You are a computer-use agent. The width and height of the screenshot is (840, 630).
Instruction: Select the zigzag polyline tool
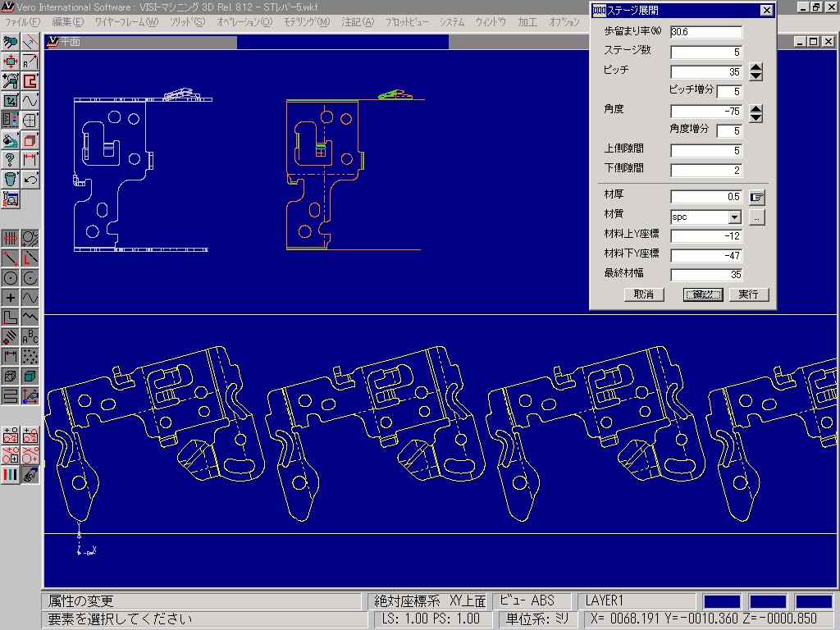point(30,317)
